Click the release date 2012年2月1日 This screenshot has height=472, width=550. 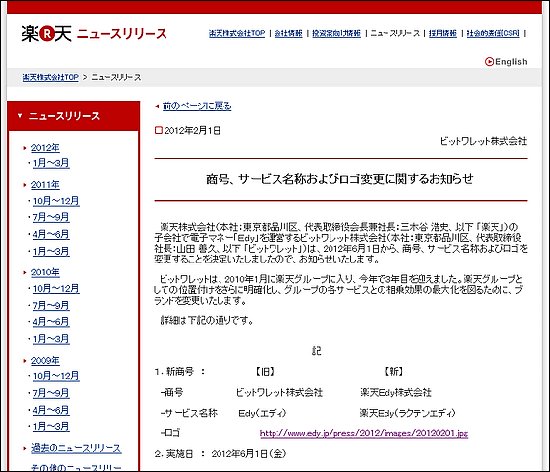[193, 131]
